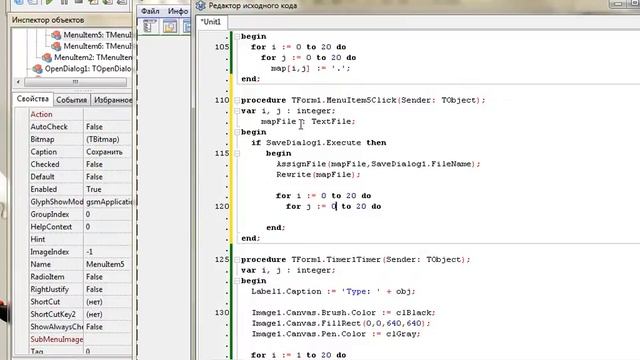Screen dimensions: 640x360
Task: Click the RadioItem value False
Action: 94,277
